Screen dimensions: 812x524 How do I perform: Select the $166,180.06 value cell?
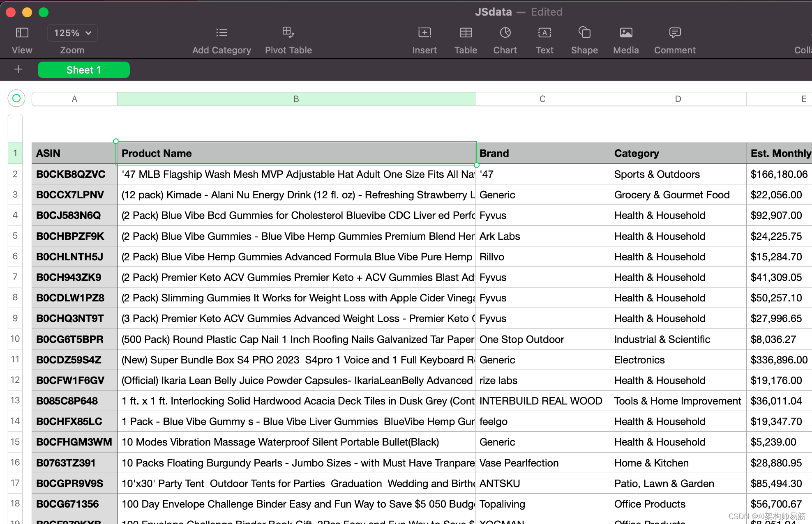click(x=779, y=174)
